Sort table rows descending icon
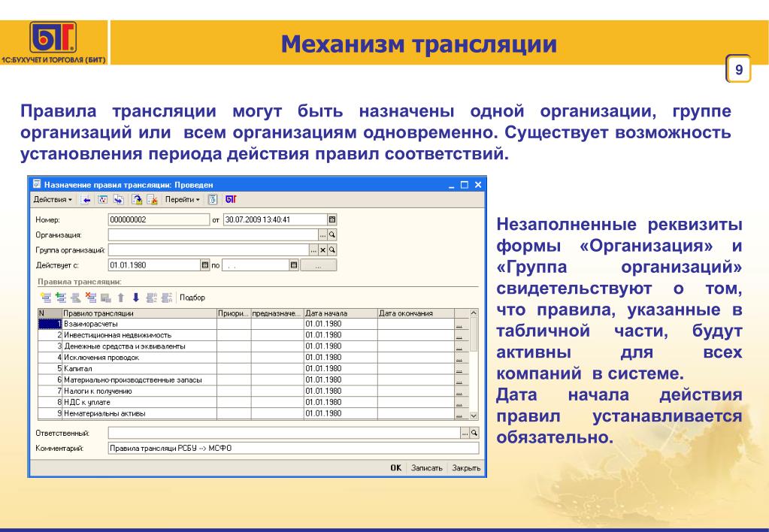The width and height of the screenshot is (769, 532). (x=167, y=298)
